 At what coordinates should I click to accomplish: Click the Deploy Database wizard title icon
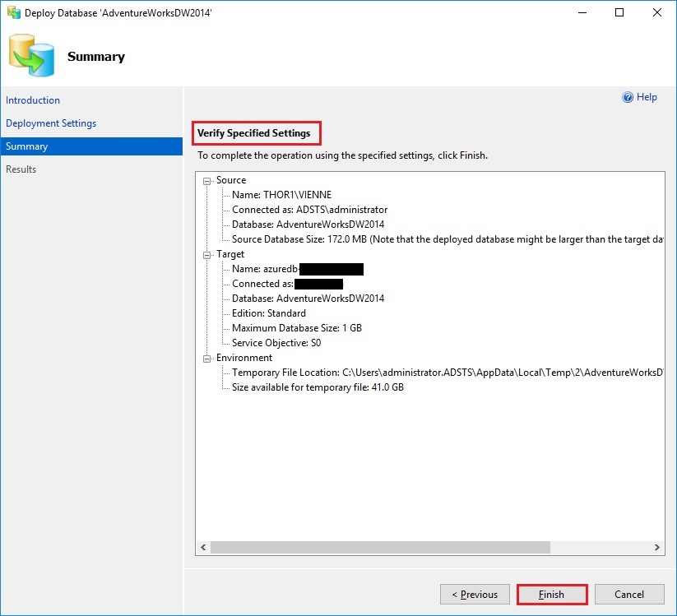coord(14,12)
